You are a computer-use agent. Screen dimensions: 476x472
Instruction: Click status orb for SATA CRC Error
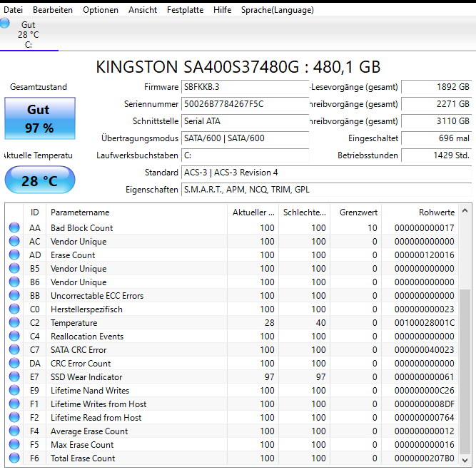14,349
